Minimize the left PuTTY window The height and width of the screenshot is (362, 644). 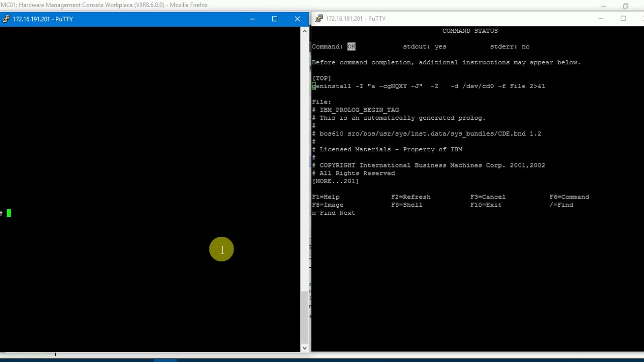tap(253, 19)
